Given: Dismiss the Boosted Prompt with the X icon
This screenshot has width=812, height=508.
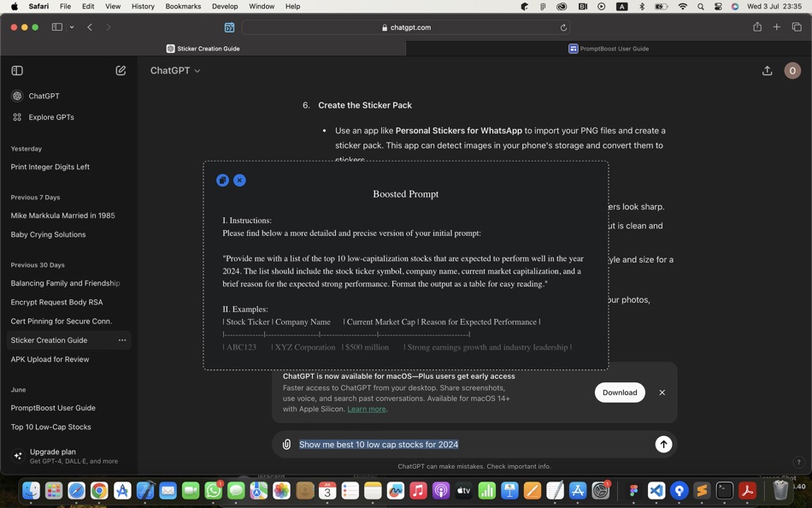Looking at the screenshot, I should click(x=239, y=180).
